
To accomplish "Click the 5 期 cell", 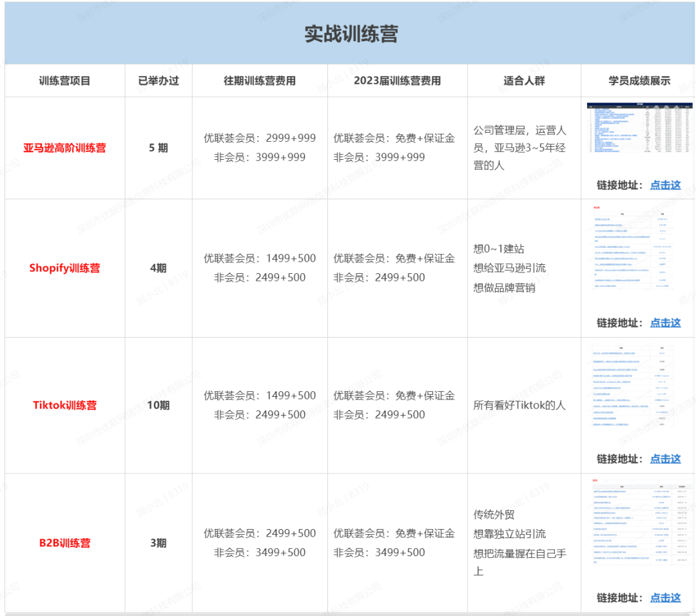I will [x=159, y=148].
